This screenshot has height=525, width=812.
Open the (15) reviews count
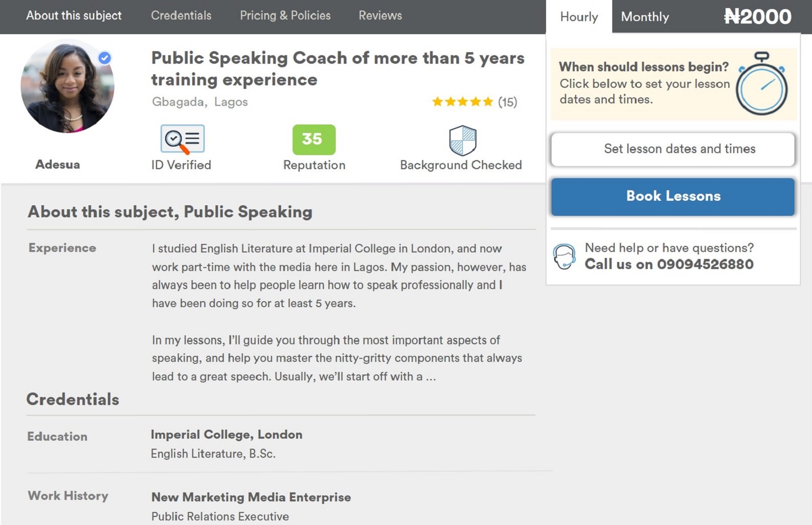coord(507,102)
